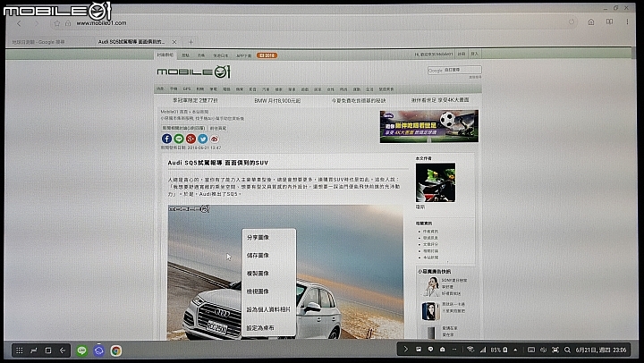This screenshot has width=644, height=363.
Task: Switch to the Google search tab
Action: tap(38, 42)
